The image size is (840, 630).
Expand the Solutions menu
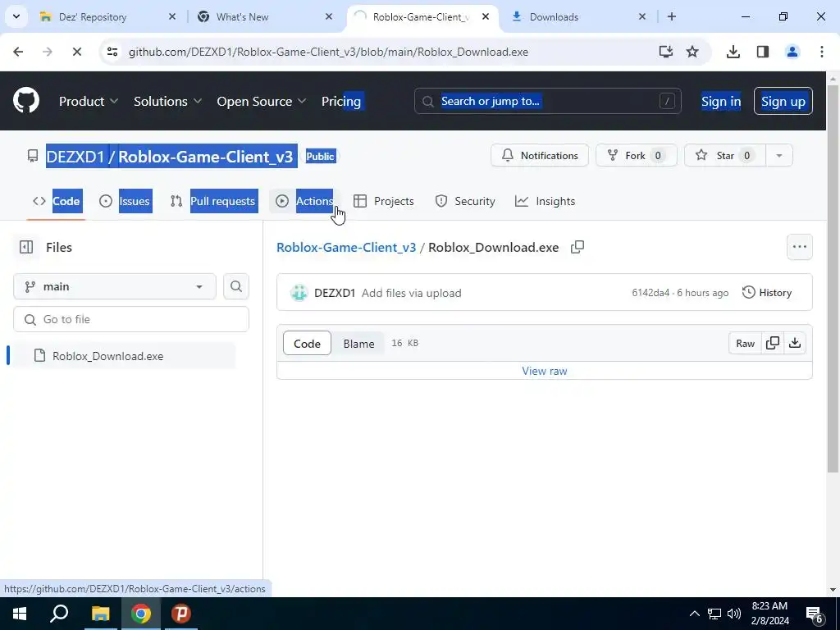point(167,101)
